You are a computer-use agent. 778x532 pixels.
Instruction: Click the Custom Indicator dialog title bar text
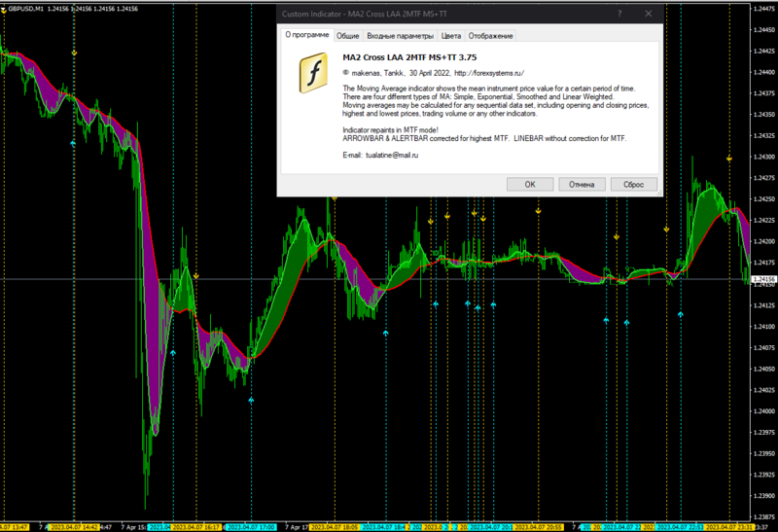(364, 14)
